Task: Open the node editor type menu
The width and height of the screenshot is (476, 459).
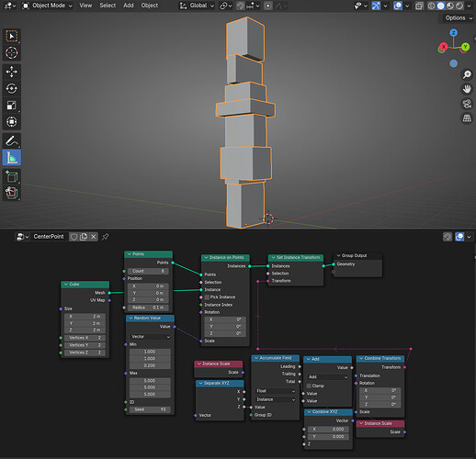Action: [x=22, y=237]
